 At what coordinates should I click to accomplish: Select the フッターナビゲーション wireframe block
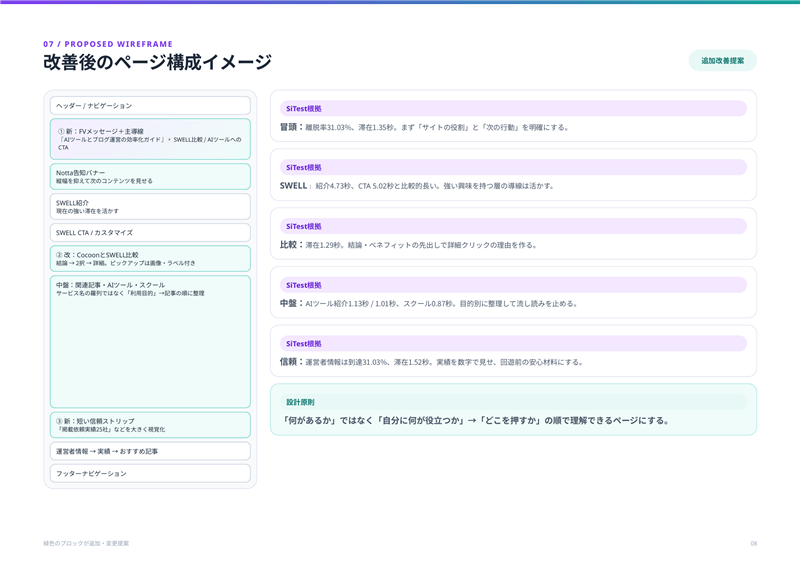[x=150, y=473]
